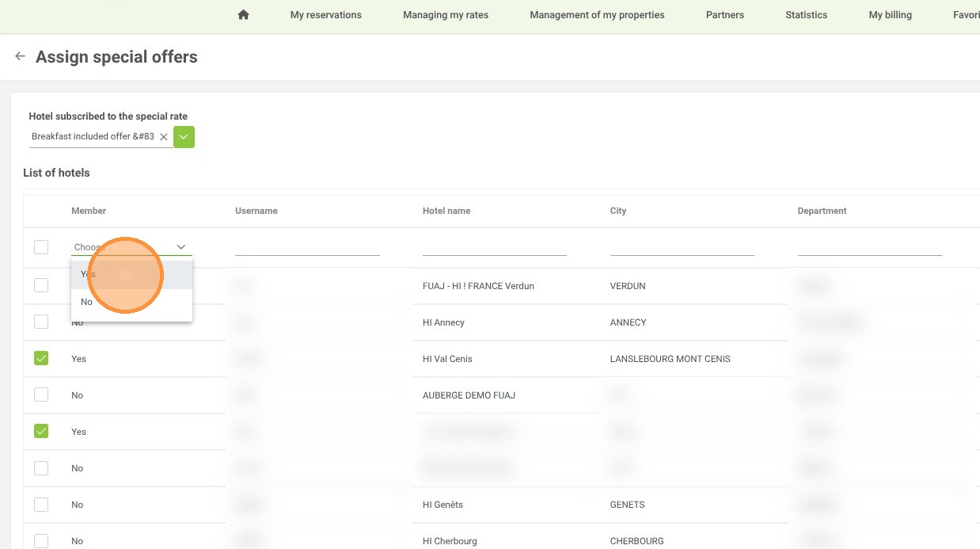This screenshot has width=980, height=549.
Task: Open the My billing menu
Action: pos(891,15)
